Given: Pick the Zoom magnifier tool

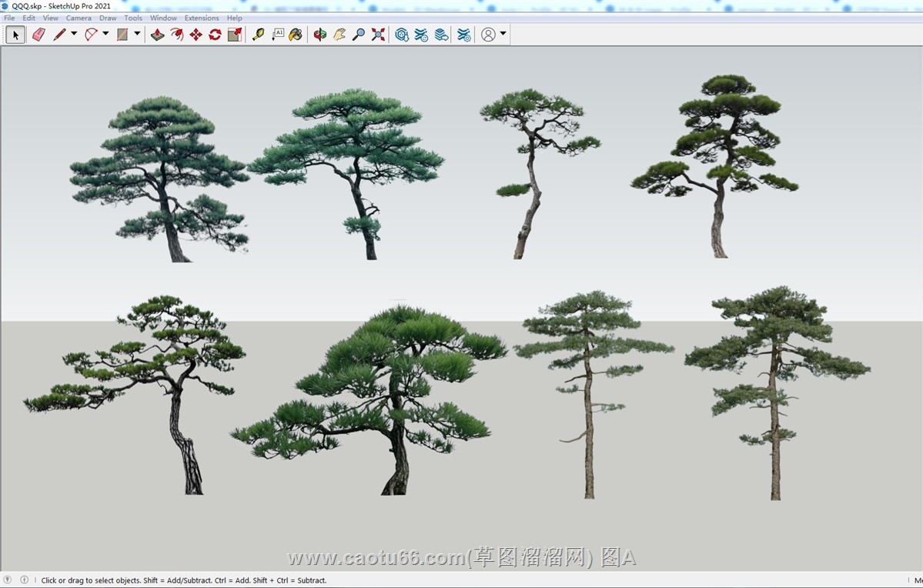Looking at the screenshot, I should [359, 35].
